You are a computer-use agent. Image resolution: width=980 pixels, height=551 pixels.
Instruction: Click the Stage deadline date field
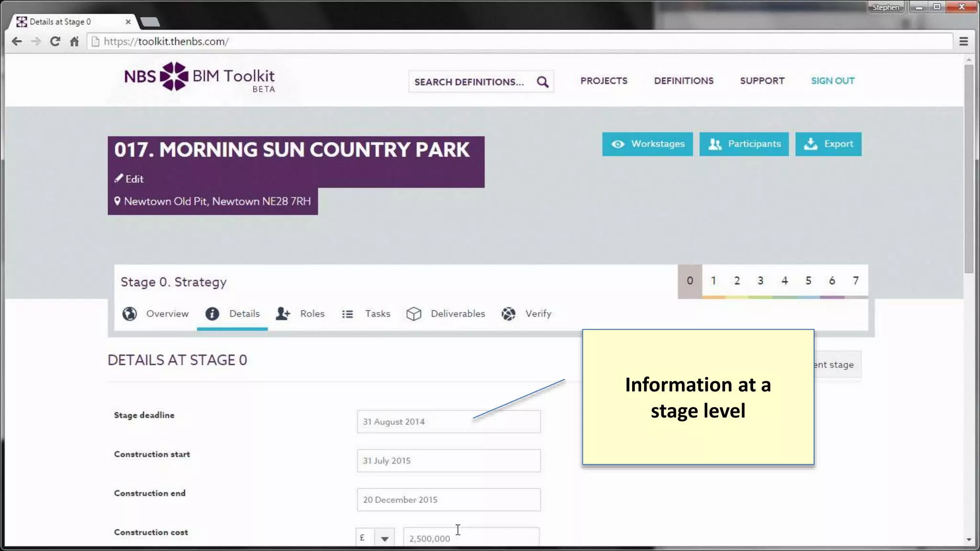tap(449, 422)
